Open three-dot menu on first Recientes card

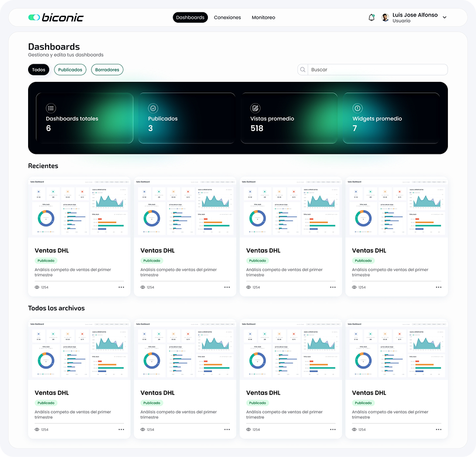pyautogui.click(x=121, y=287)
